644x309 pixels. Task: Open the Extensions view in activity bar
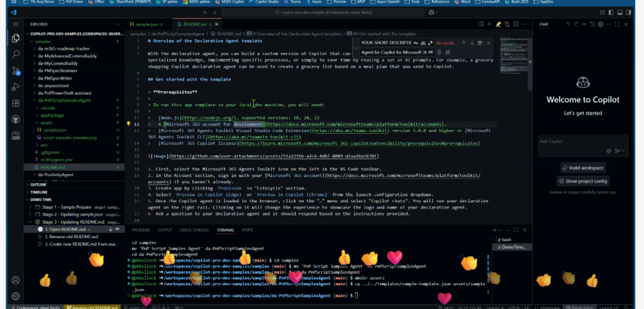point(16,103)
